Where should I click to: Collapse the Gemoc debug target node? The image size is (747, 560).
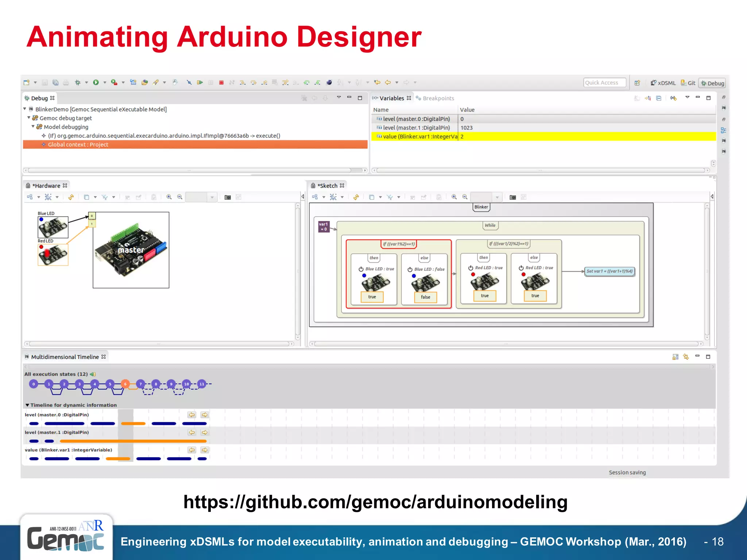(29, 118)
